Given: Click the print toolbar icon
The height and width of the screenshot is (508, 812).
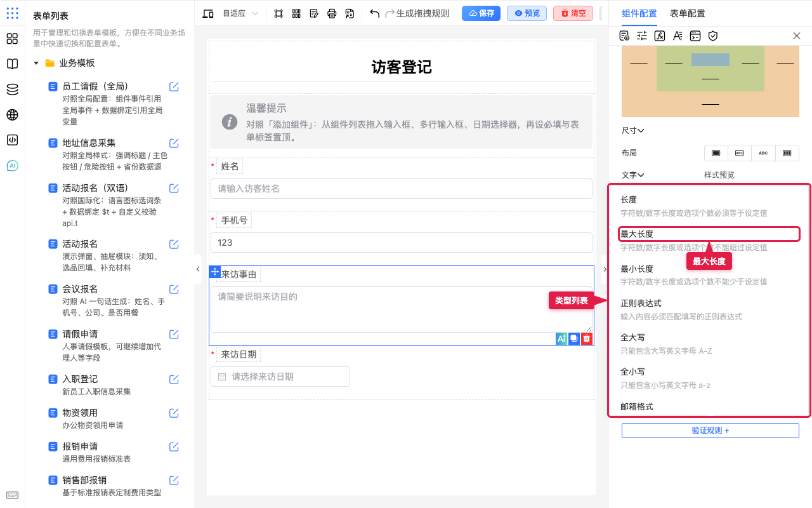Looking at the screenshot, I should pos(332,13).
